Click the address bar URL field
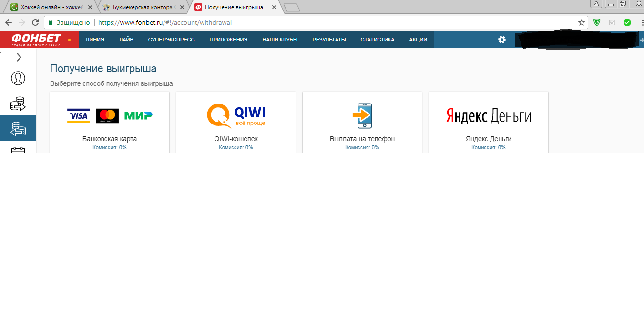Viewport: 644px width, 321px height. point(334,22)
